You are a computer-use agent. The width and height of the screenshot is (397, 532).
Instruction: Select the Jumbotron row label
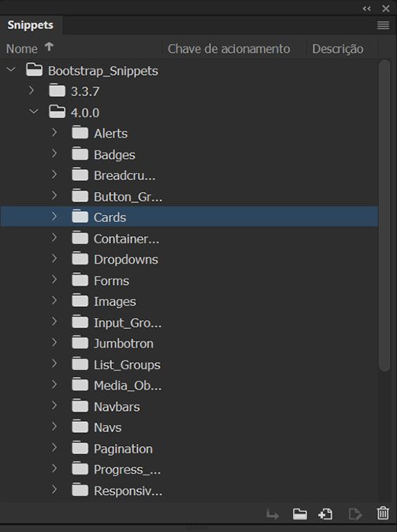click(124, 344)
